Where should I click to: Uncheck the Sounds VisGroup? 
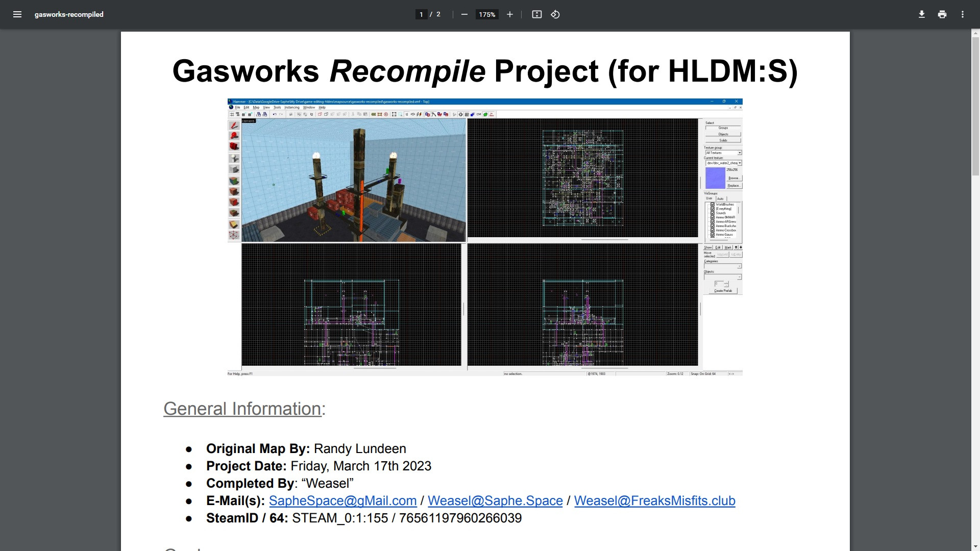coord(713,213)
